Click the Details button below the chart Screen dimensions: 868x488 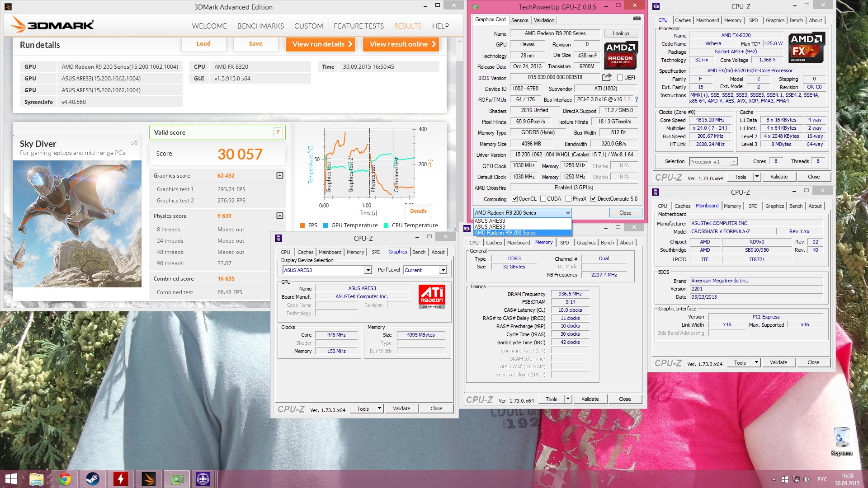click(418, 211)
